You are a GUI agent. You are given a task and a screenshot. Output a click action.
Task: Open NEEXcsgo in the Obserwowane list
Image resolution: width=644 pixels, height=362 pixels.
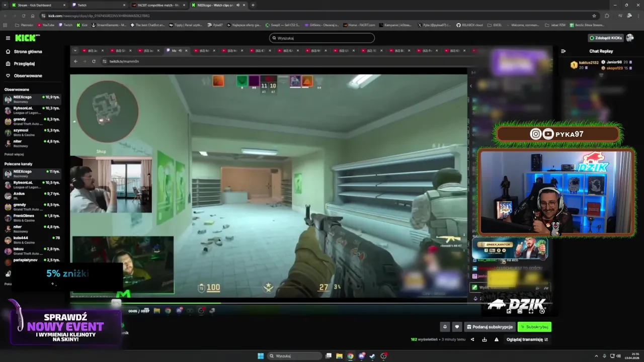tap(32, 99)
